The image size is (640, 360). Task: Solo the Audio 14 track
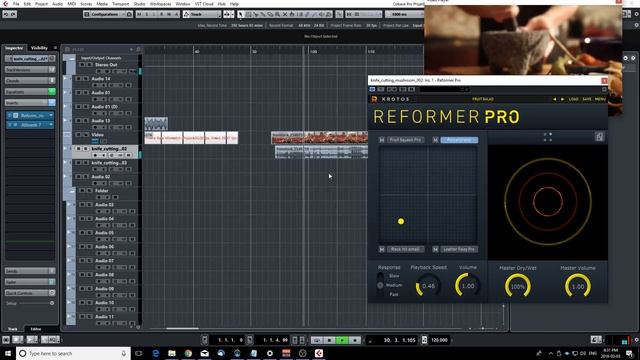click(86, 79)
